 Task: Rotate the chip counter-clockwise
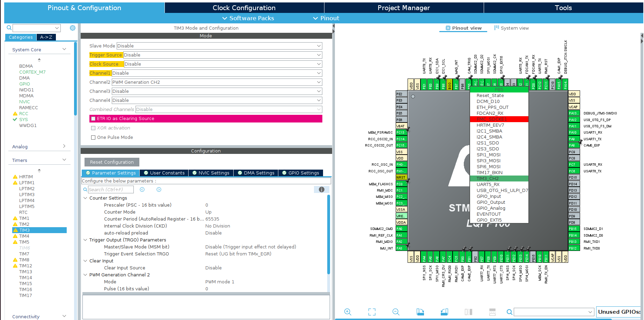point(444,312)
